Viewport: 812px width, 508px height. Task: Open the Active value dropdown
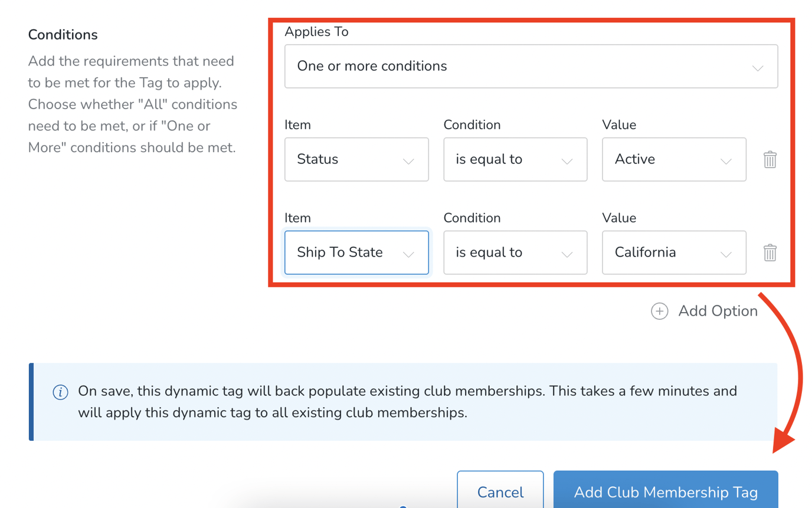[674, 159]
